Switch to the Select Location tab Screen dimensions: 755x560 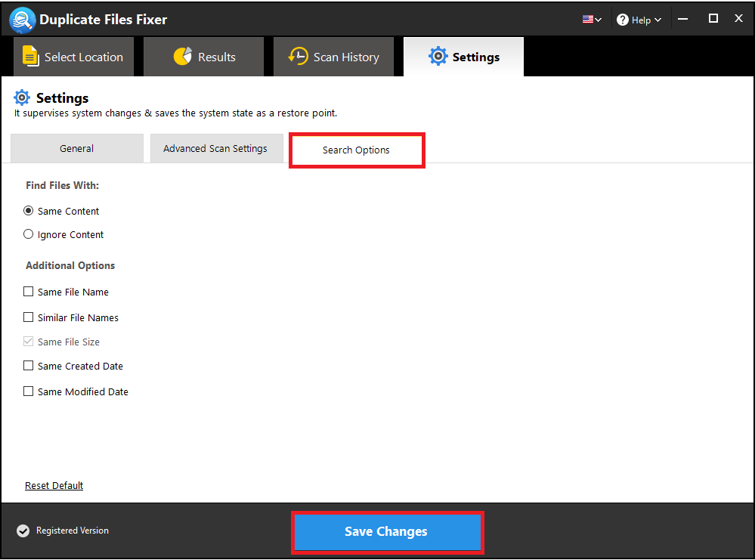tap(73, 57)
